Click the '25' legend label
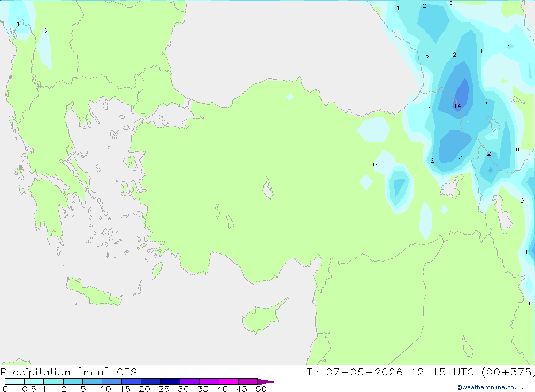The height and width of the screenshot is (392, 535). pyautogui.click(x=164, y=389)
